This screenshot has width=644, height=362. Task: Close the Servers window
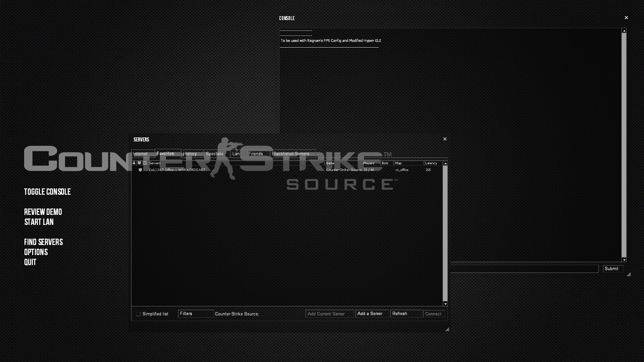[x=445, y=139]
